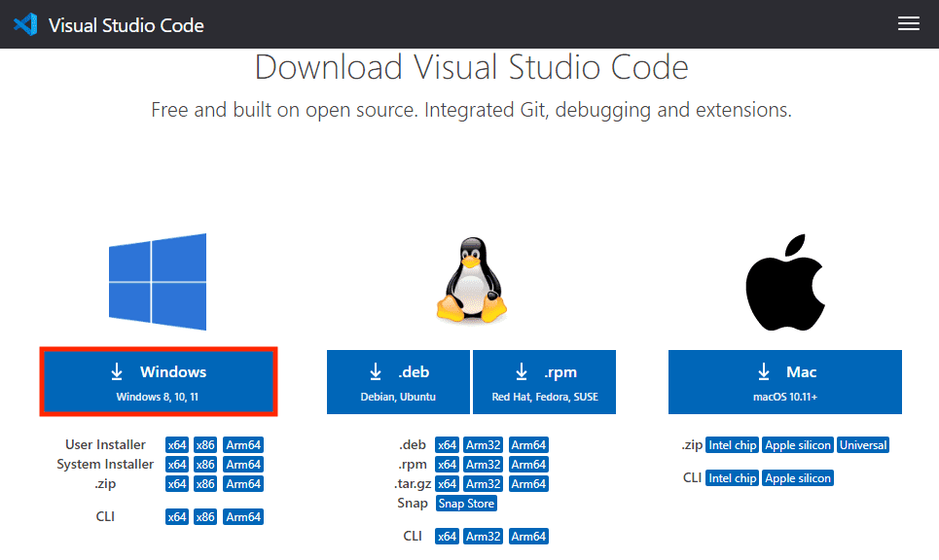This screenshot has width=939, height=560.
Task: Download the .tar.gz Arm64 archive
Action: pos(528,484)
